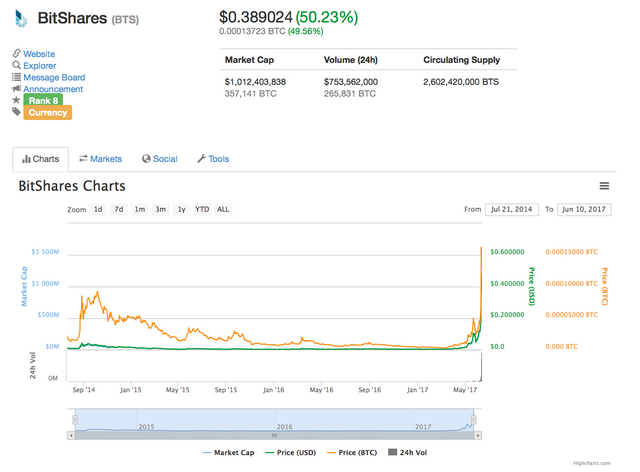Open the chart hamburger context menu
Viewport: 640px width, 472px height.
(604, 186)
